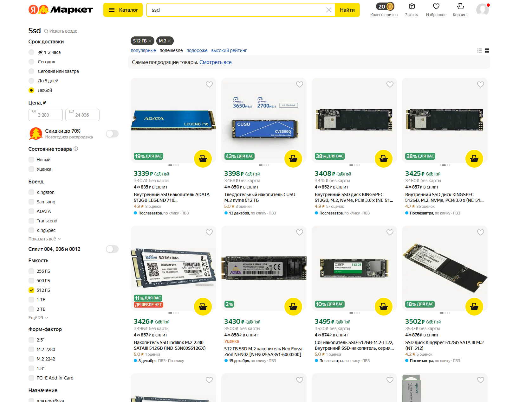Sort by популярные
Screen dimensions: 532x402
click(143, 50)
